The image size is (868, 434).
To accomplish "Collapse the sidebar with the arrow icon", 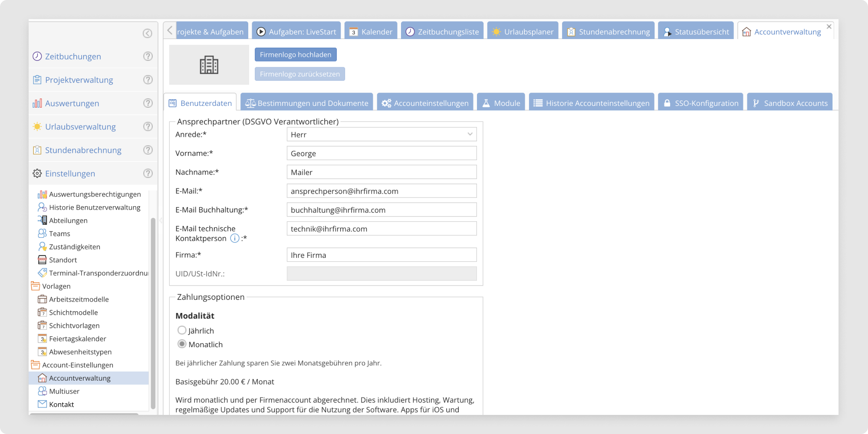I will point(148,33).
